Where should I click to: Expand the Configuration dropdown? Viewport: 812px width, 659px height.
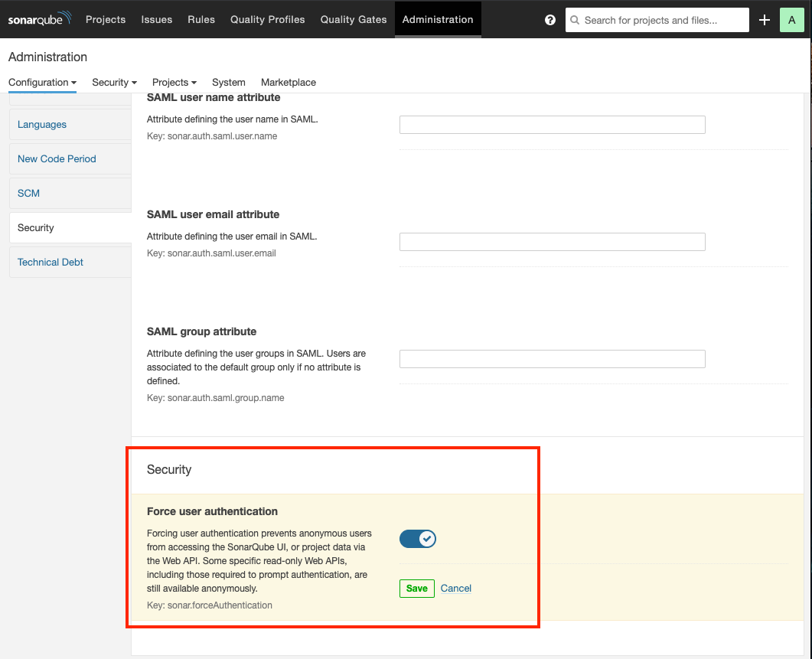pos(42,82)
